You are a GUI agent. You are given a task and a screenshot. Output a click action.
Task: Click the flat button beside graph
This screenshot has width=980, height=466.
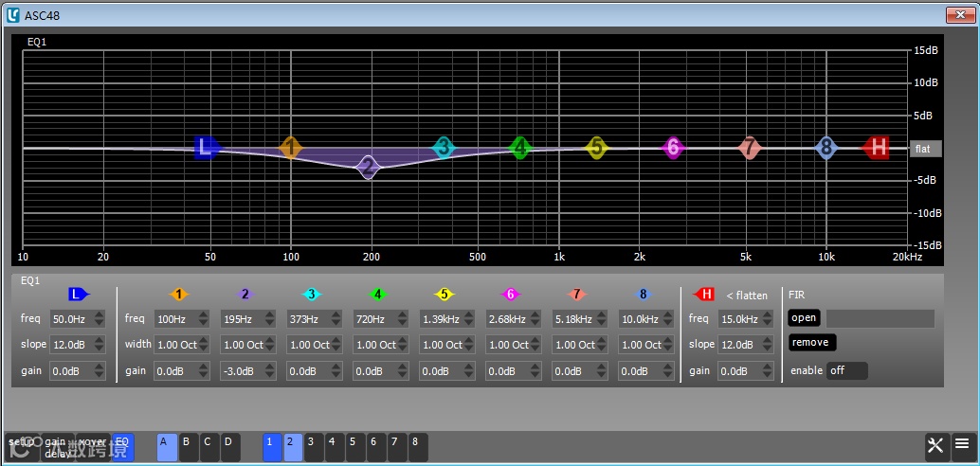coord(925,149)
